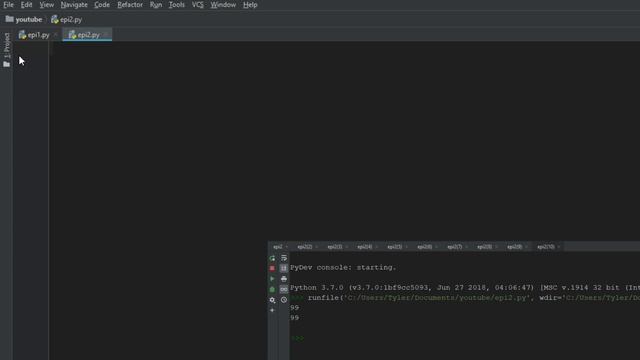Open the File menu

[x=8, y=5]
